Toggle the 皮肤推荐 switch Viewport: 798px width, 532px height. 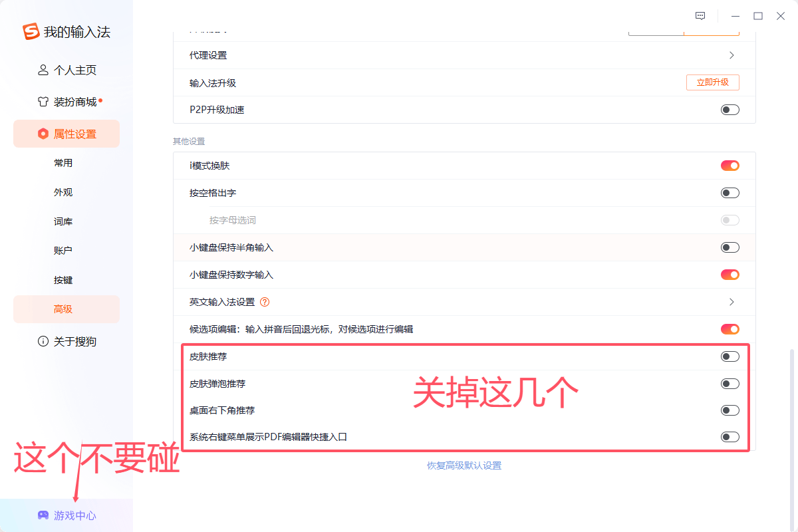click(730, 356)
